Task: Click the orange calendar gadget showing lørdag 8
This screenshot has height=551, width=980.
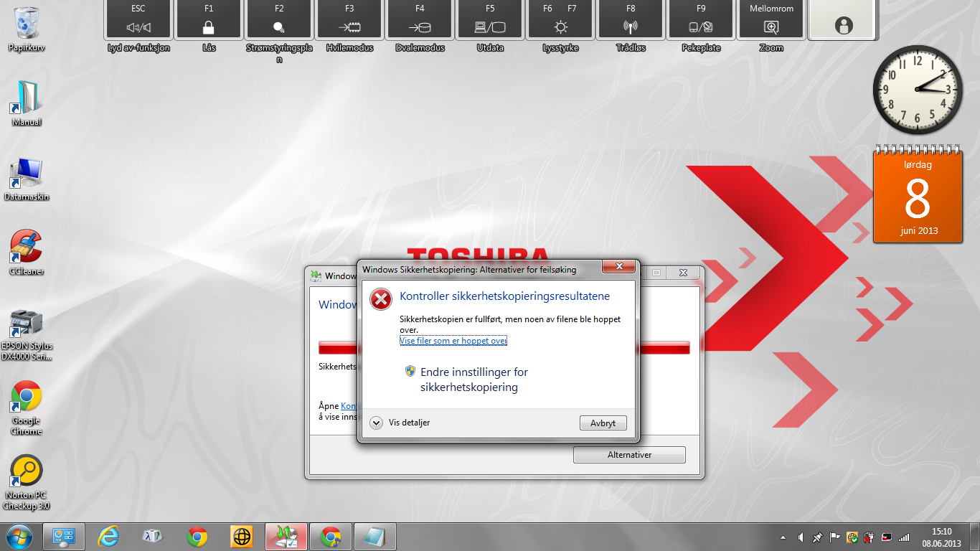Action: 917,194
